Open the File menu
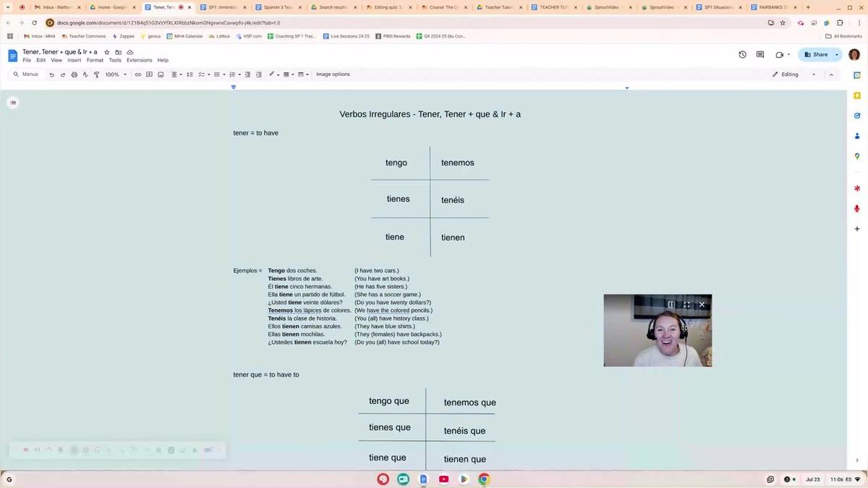Viewport: 868px width, 488px height. [x=27, y=60]
